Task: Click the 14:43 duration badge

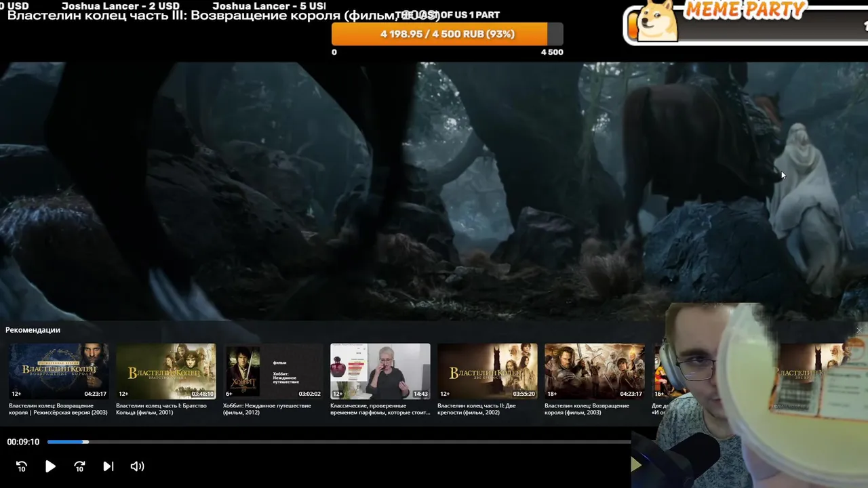Action: point(420,394)
